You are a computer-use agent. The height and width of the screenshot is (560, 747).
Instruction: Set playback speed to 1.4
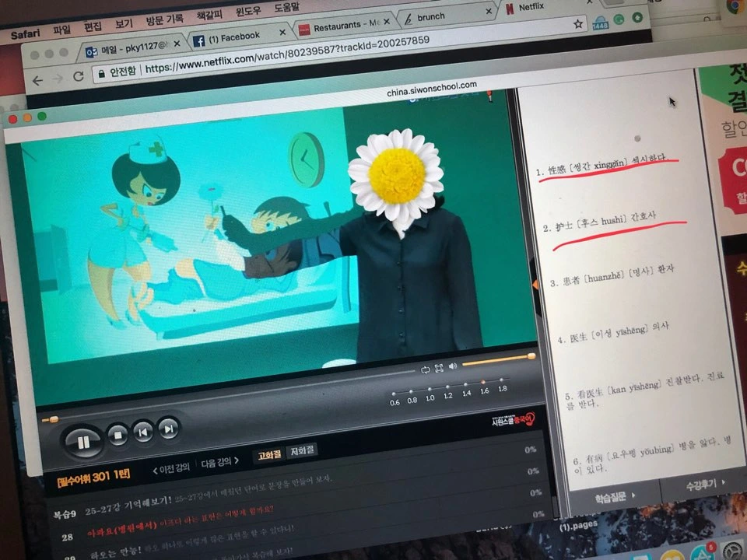pos(466,389)
